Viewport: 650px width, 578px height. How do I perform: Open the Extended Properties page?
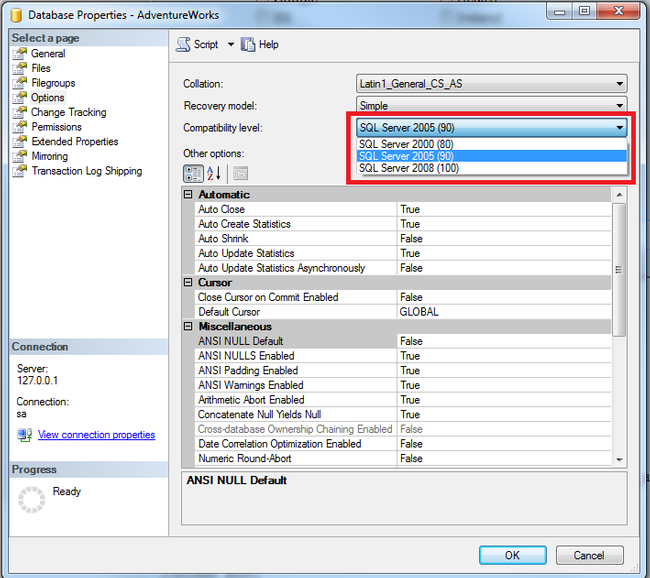coord(75,141)
